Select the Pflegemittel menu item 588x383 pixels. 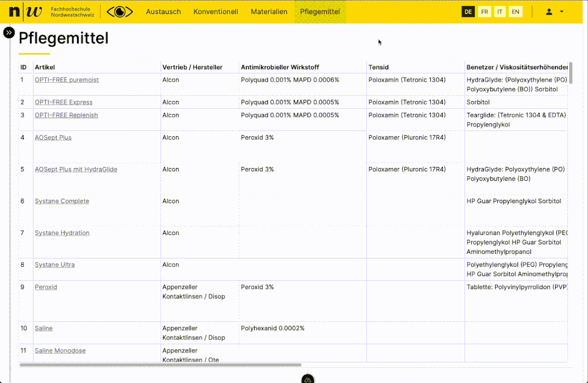(320, 12)
